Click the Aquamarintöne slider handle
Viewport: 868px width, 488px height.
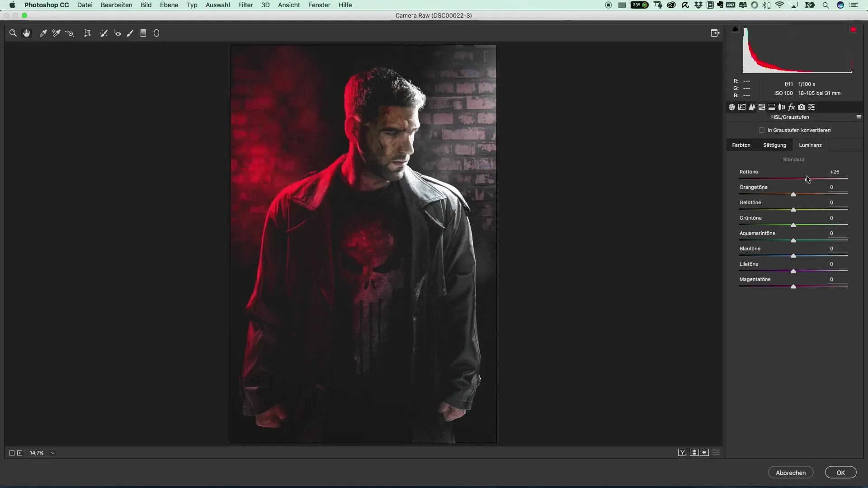click(x=793, y=240)
